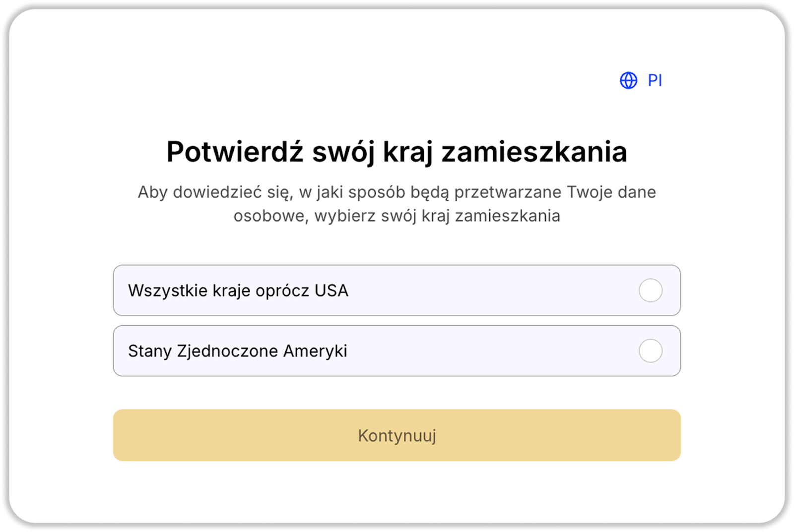This screenshot has width=794, height=532.
Task: Click the Pl language code text
Action: click(655, 80)
